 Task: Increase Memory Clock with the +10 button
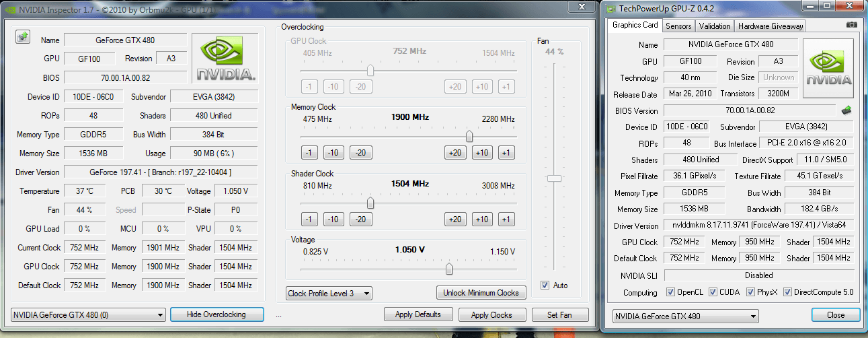point(482,153)
